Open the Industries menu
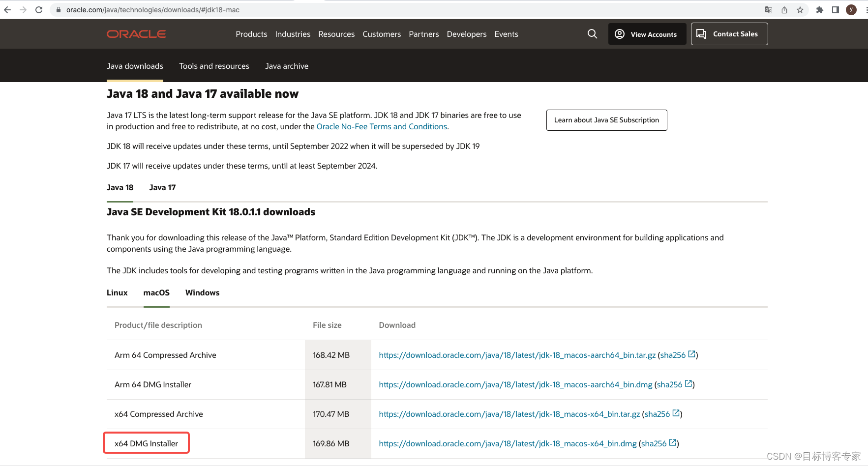Image resolution: width=868 pixels, height=466 pixels. pyautogui.click(x=293, y=34)
